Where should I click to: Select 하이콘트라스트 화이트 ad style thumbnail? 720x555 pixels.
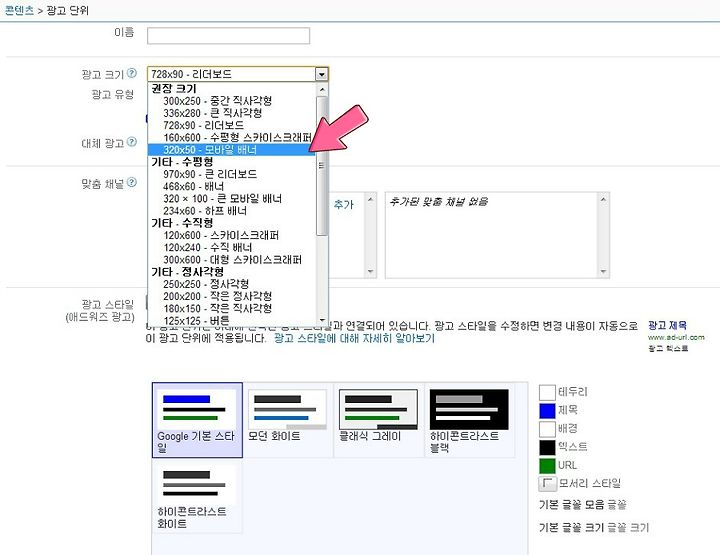(197, 497)
